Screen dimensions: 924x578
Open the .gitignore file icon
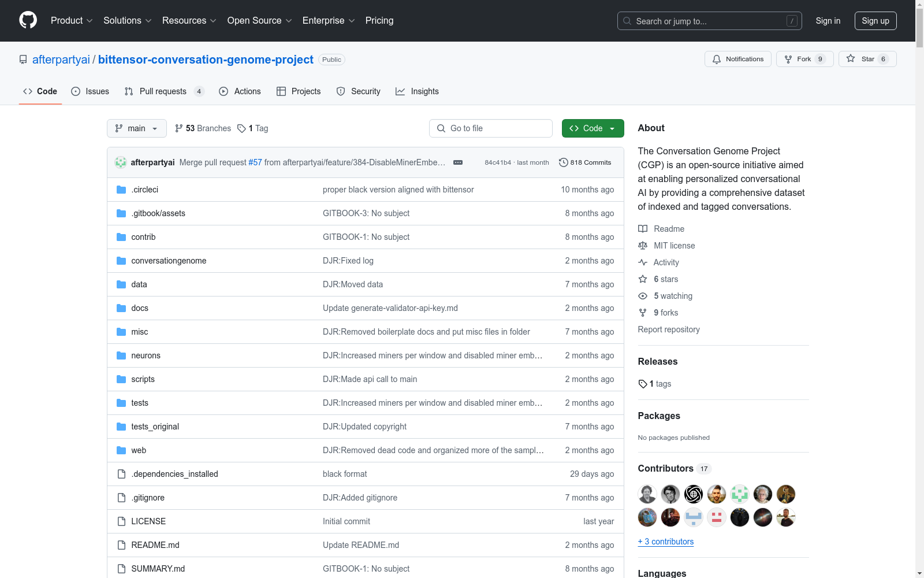(x=121, y=498)
